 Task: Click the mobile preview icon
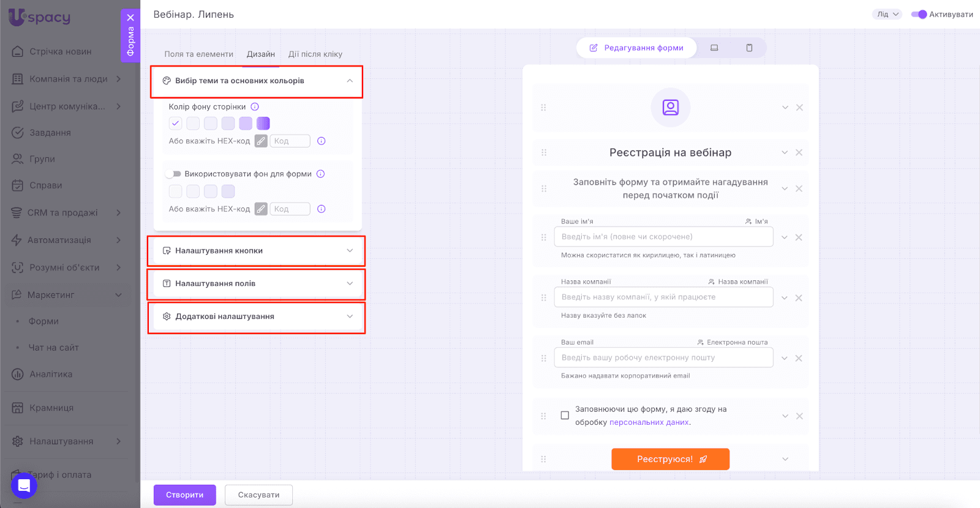[749, 48]
